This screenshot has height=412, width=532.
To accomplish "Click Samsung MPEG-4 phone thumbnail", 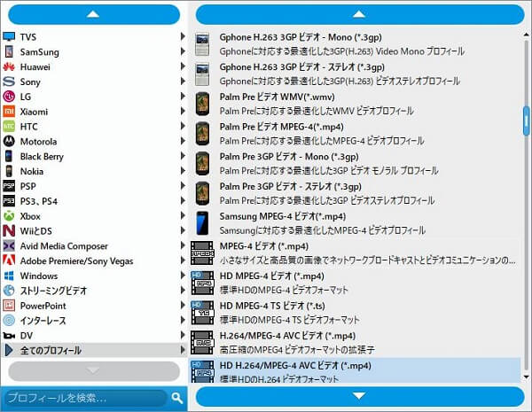I will pos(202,222).
